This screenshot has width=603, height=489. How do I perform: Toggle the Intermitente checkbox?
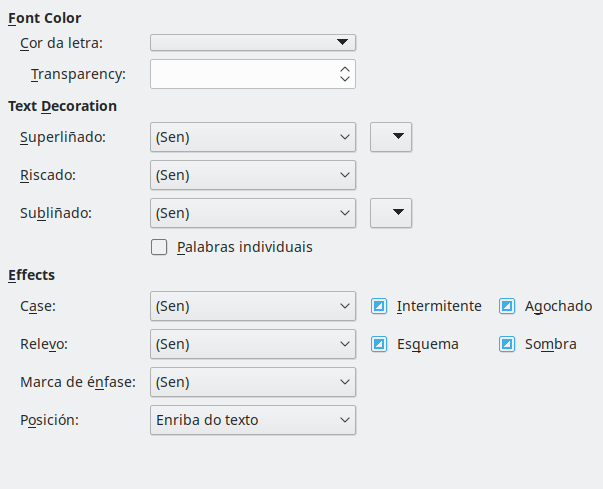[379, 306]
